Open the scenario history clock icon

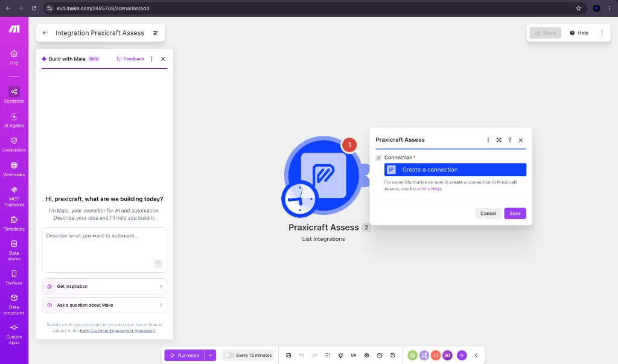[392, 356]
